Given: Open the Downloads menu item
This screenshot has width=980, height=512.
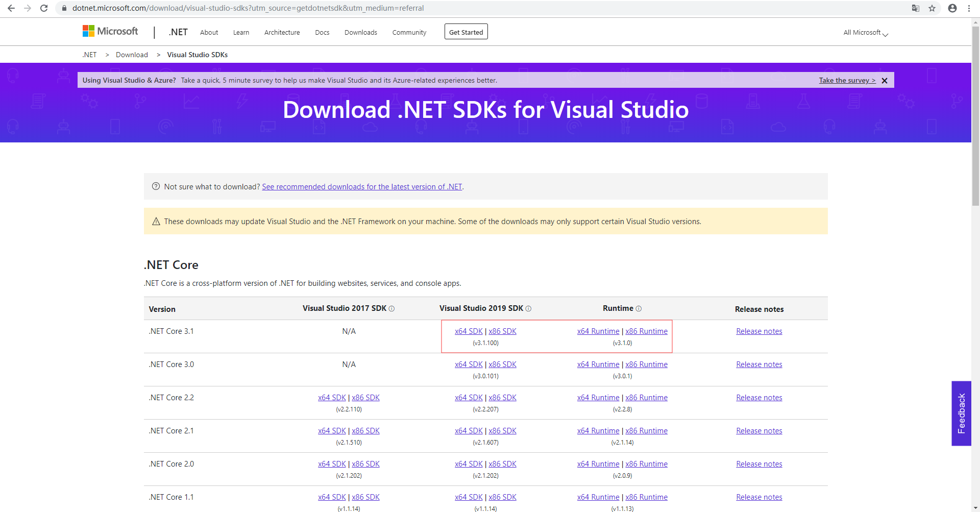Looking at the screenshot, I should (360, 33).
